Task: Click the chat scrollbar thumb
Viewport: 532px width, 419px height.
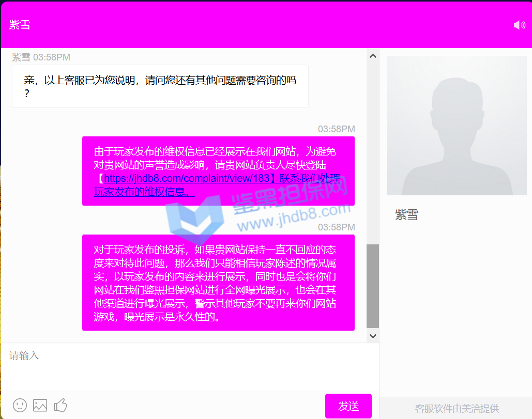Action: click(372, 286)
